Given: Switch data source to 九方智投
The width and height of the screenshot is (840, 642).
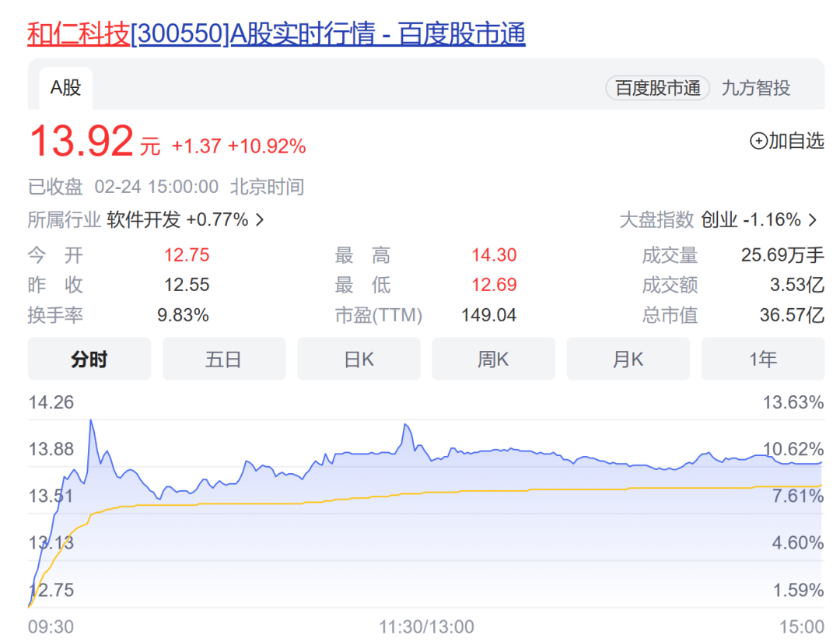Looking at the screenshot, I should (755, 88).
